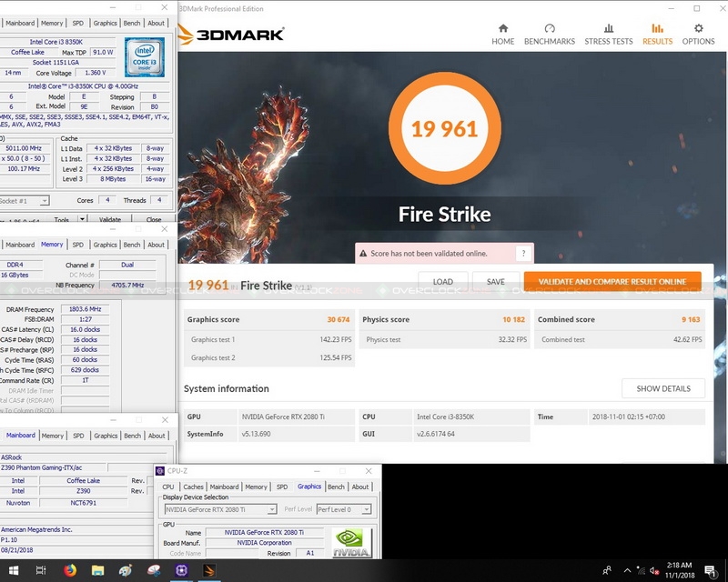Viewport: 728px width, 582px height.
Task: Open the STRESS TESTS section in 3DMark
Action: point(608,35)
